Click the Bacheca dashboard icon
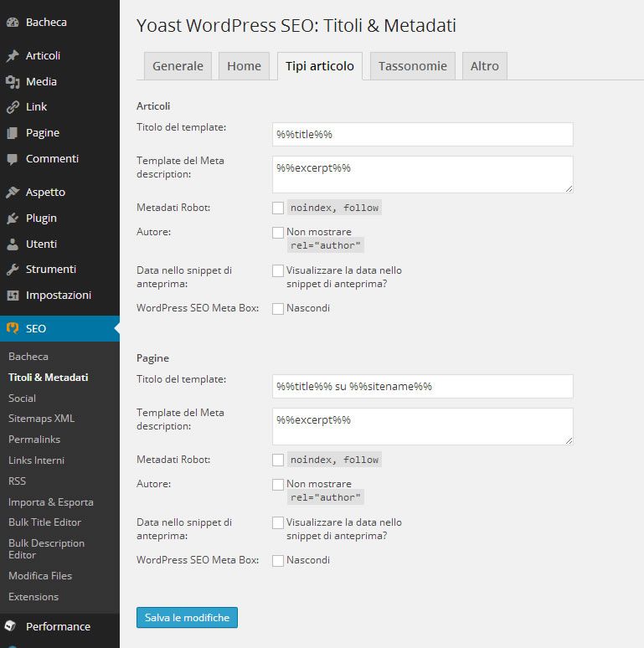The width and height of the screenshot is (644, 648). coord(13,23)
